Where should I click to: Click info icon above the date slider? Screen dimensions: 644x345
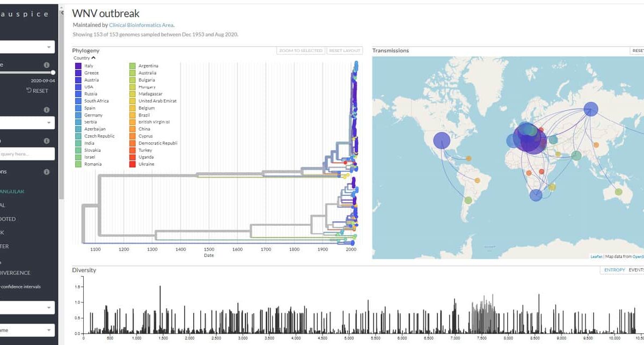tap(47, 64)
